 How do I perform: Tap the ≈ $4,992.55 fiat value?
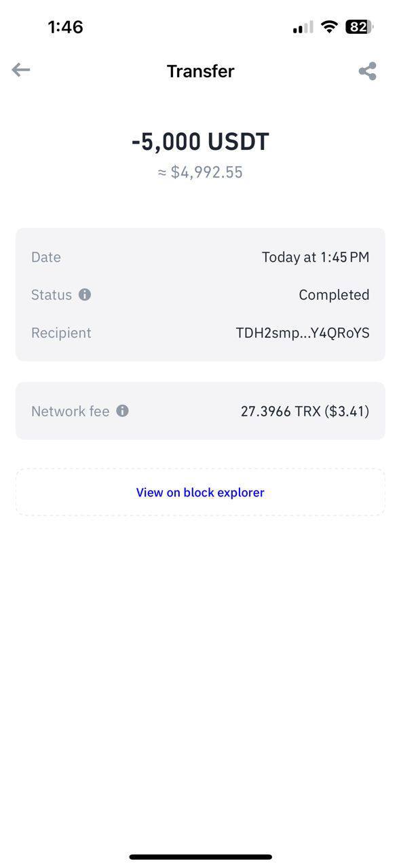click(200, 172)
